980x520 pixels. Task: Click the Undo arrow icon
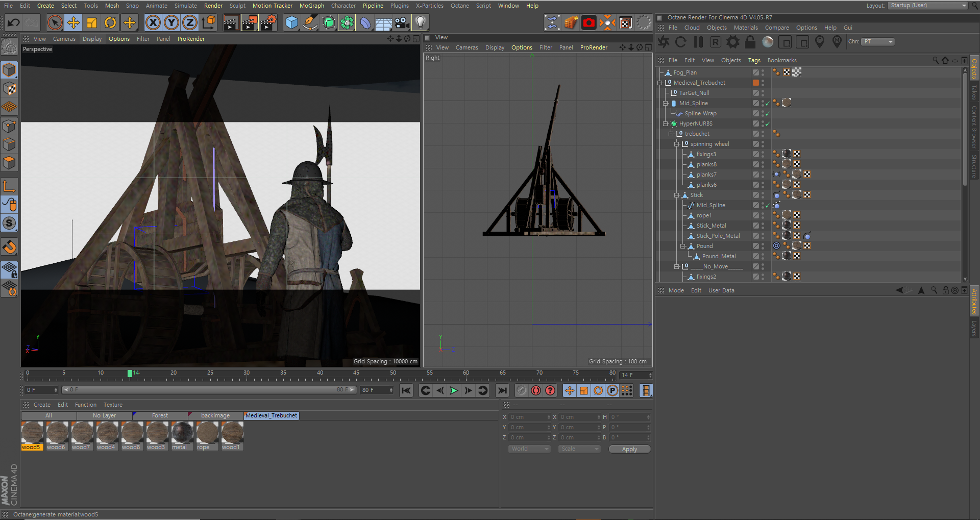pos(13,22)
